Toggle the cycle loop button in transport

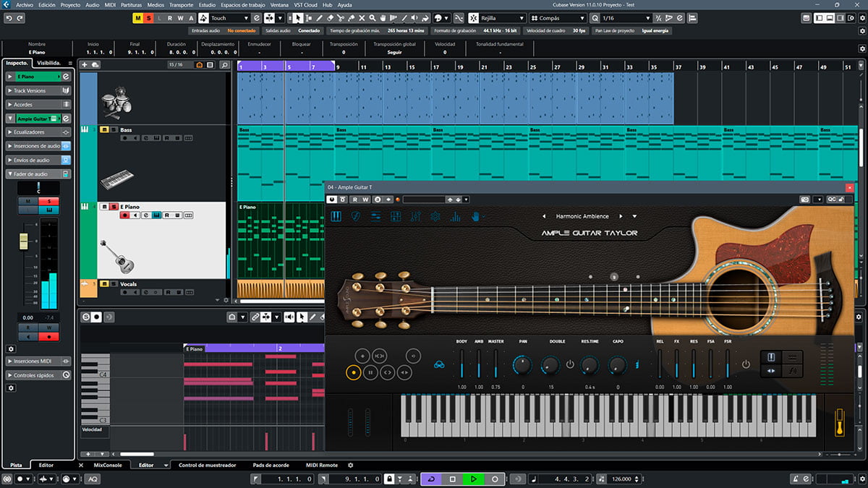[431, 479]
